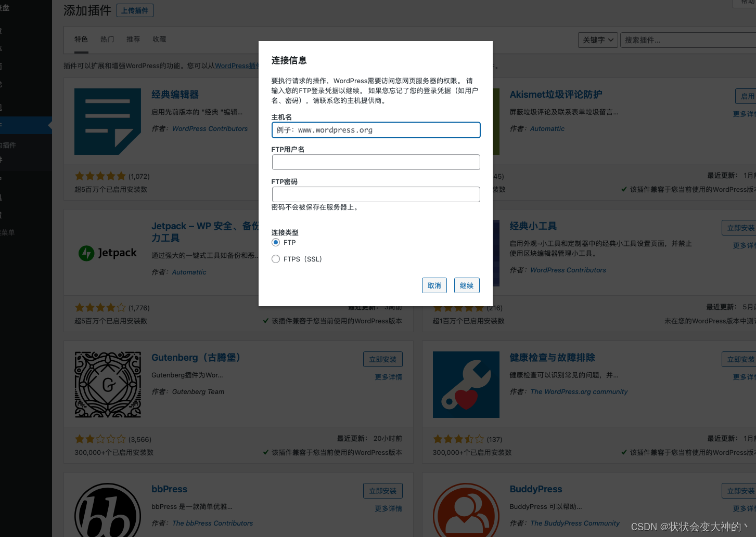Click 更多详情 for Gutenberg
This screenshot has width=756, height=537.
[x=389, y=377]
